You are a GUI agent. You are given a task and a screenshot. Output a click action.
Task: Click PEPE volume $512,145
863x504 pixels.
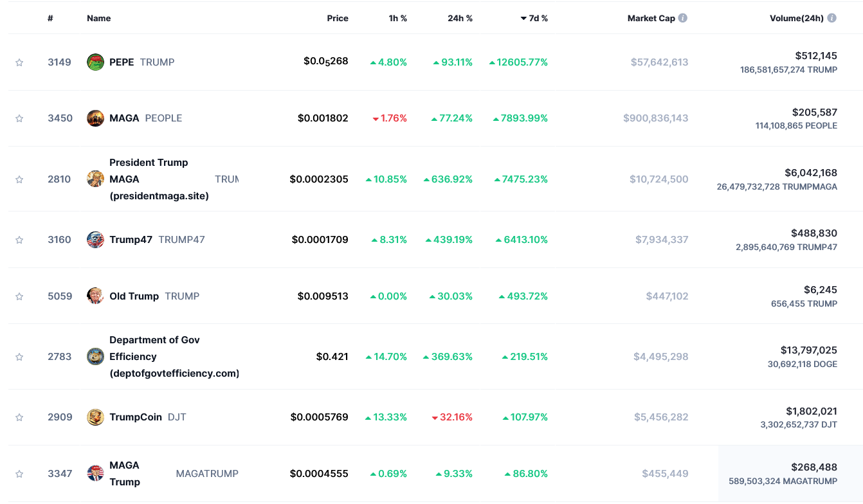(x=816, y=56)
